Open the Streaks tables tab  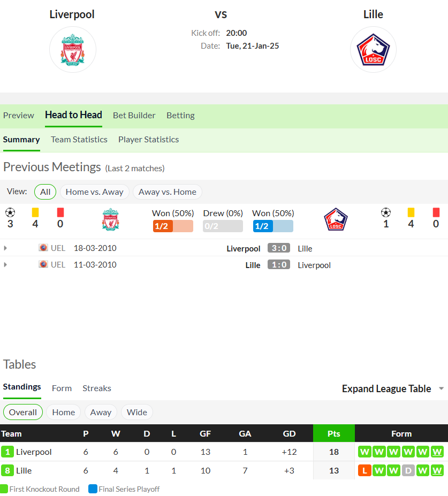(x=97, y=388)
